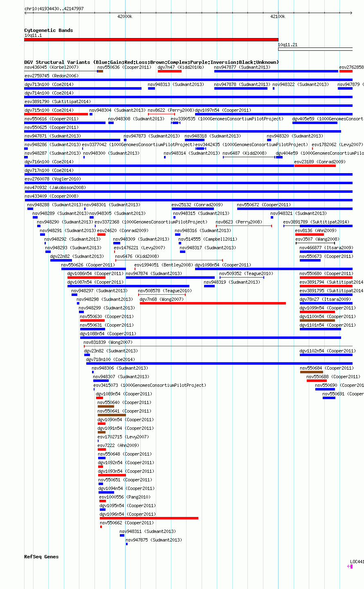Click the esv1994051 (Bentley2008) label
The image size is (364, 589).
coord(164,265)
